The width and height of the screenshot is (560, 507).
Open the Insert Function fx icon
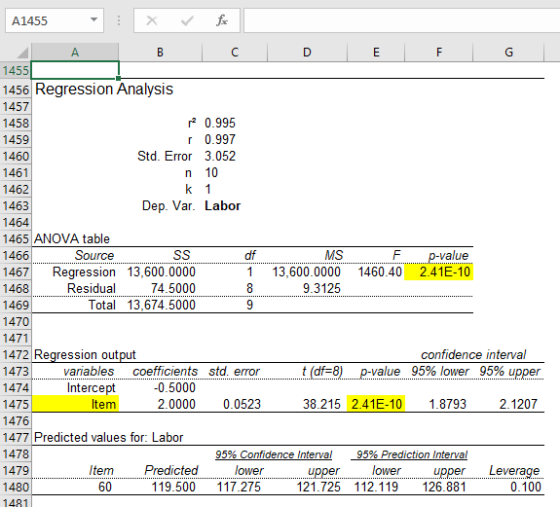tap(222, 20)
